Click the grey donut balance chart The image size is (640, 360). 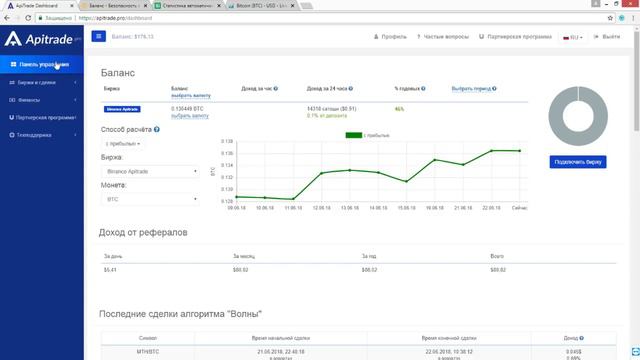click(578, 116)
